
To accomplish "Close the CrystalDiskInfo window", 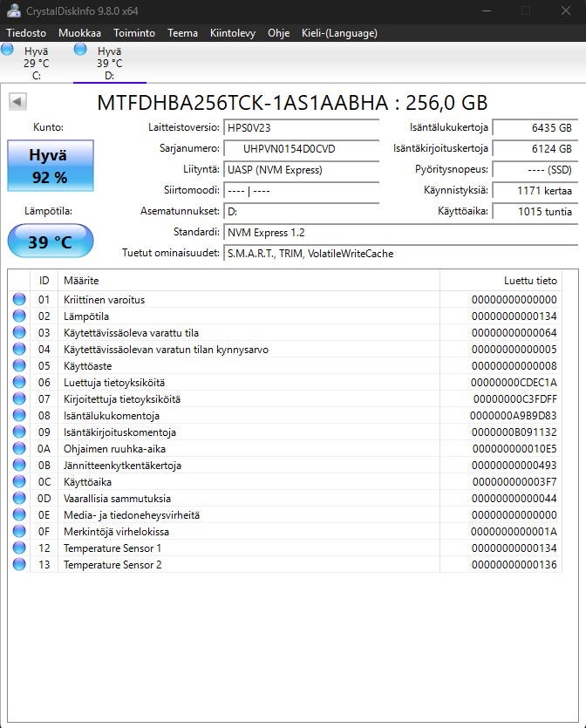I will [x=566, y=10].
